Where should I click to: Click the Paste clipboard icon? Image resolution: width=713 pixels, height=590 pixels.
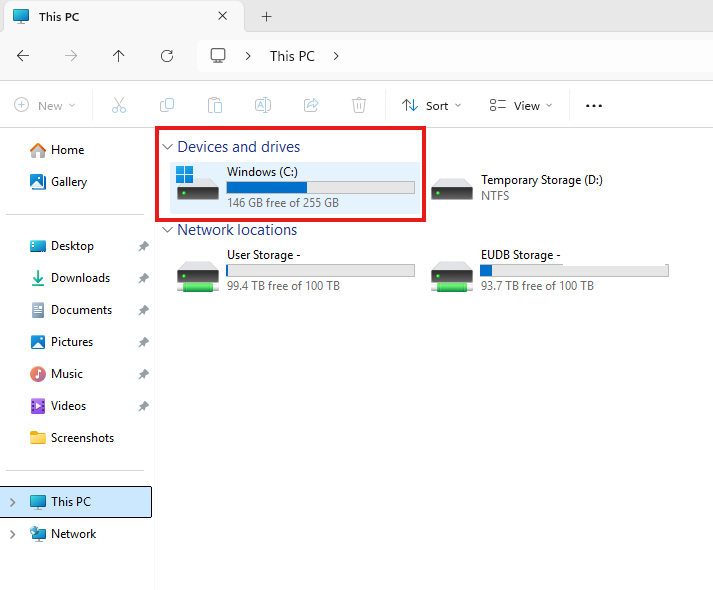point(215,105)
